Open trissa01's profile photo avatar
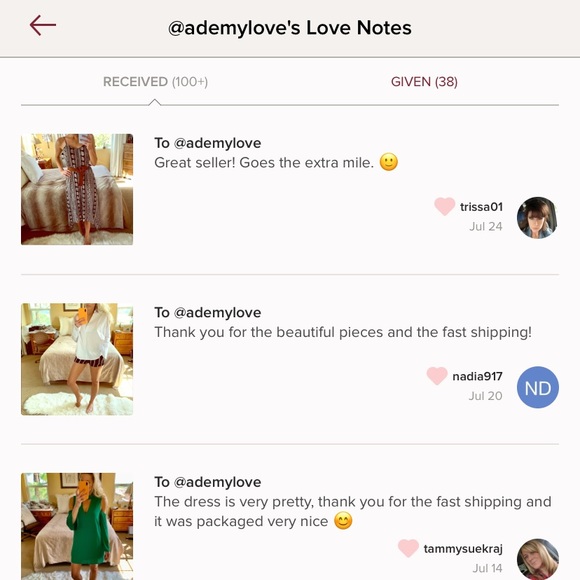 (x=537, y=218)
